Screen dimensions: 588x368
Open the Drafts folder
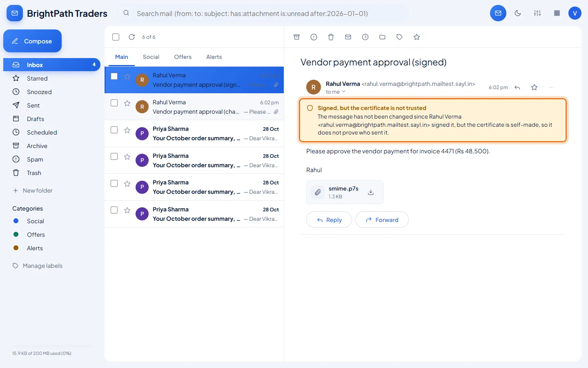(x=52, y=119)
